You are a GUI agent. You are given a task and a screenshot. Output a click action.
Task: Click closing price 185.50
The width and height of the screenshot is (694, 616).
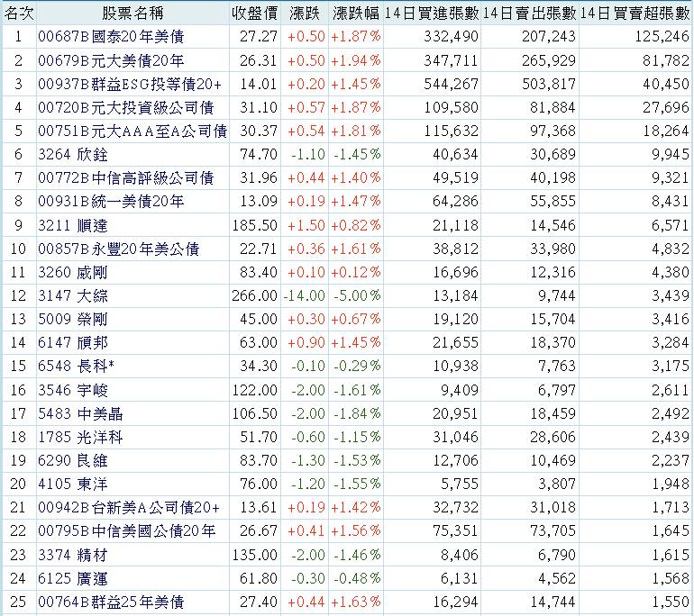[255, 225]
